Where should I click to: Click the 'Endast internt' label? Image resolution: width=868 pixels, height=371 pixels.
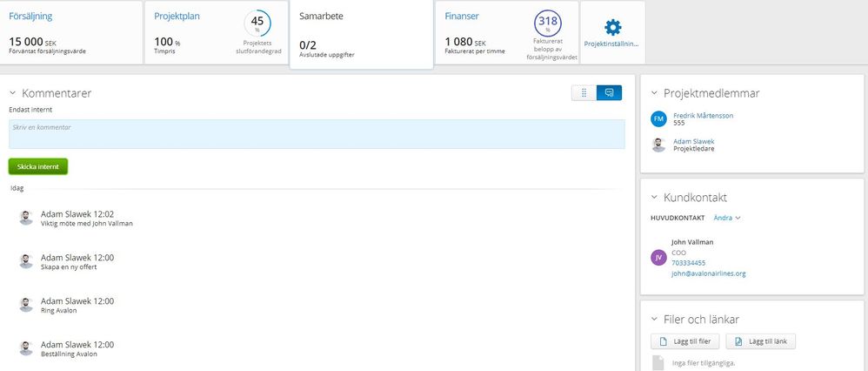click(30, 110)
